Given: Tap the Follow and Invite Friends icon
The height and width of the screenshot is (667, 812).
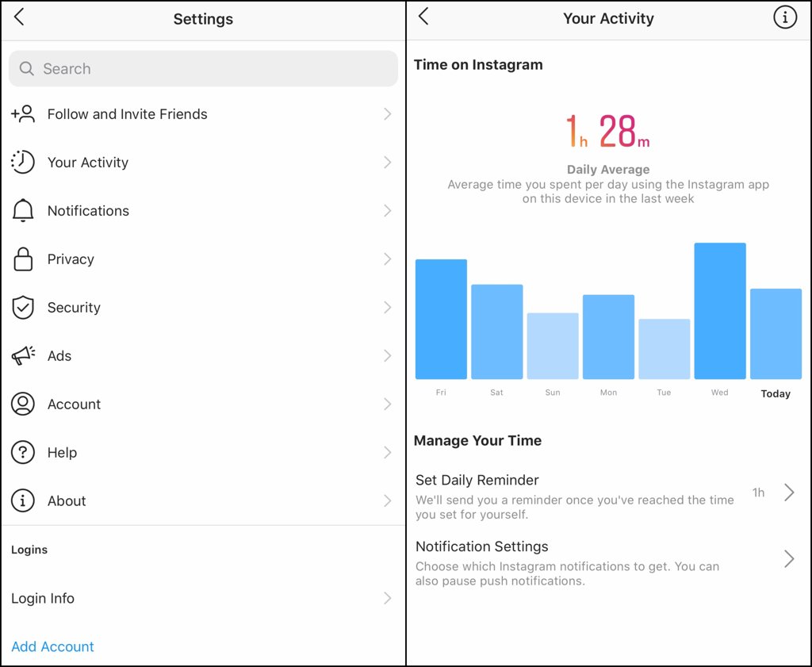Looking at the screenshot, I should pos(23,114).
